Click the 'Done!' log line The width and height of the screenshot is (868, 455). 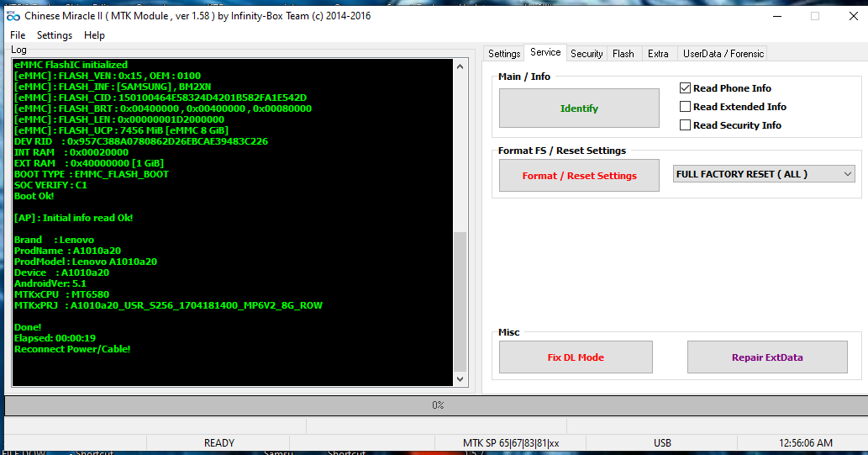28,327
